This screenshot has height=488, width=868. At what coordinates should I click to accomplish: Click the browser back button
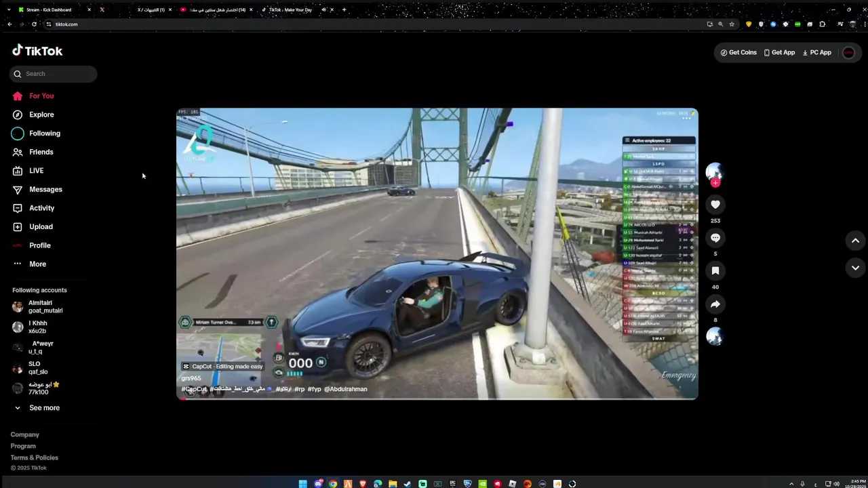point(9,24)
